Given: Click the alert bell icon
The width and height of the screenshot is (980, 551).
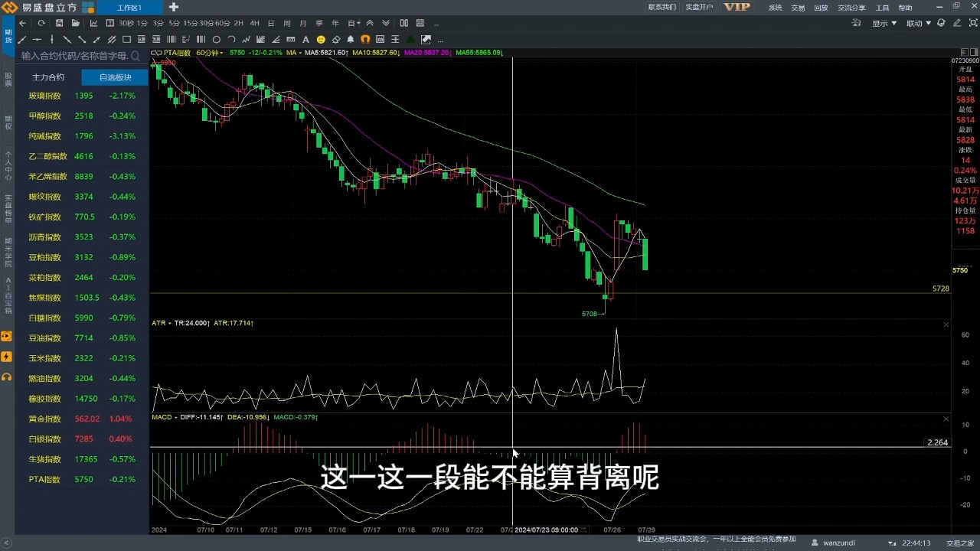Looking at the screenshot, I should [351, 40].
